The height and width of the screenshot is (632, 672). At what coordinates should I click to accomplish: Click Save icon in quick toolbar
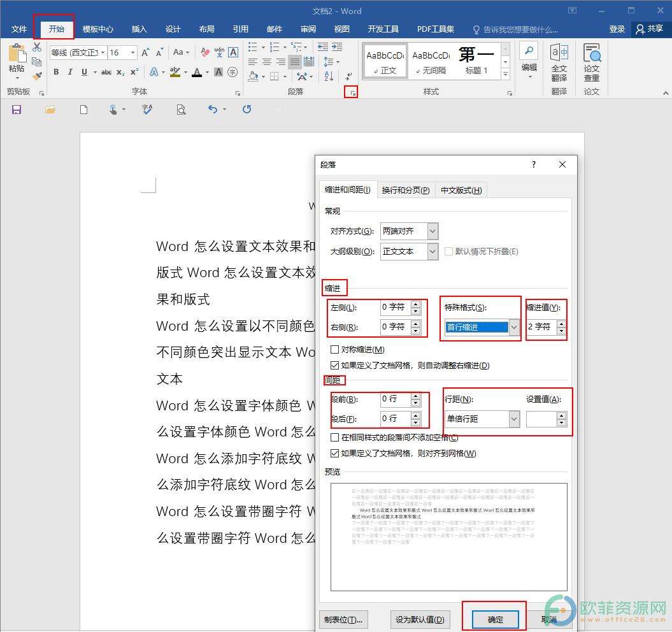[x=17, y=110]
